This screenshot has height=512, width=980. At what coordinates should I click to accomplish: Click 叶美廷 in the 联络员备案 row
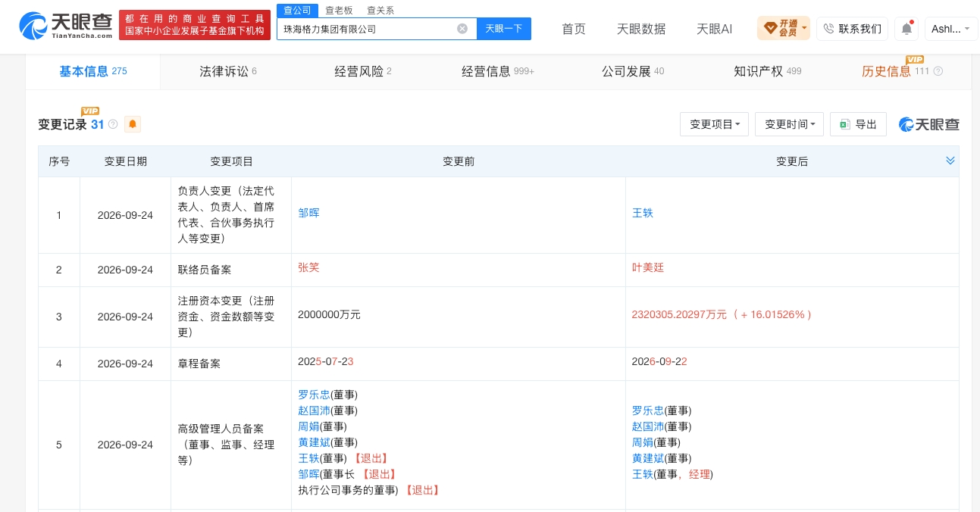647,267
